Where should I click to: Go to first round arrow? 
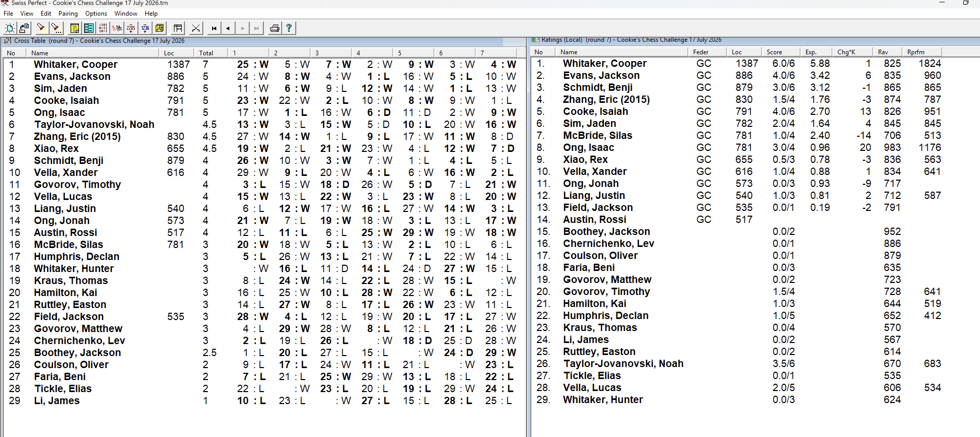(x=214, y=28)
